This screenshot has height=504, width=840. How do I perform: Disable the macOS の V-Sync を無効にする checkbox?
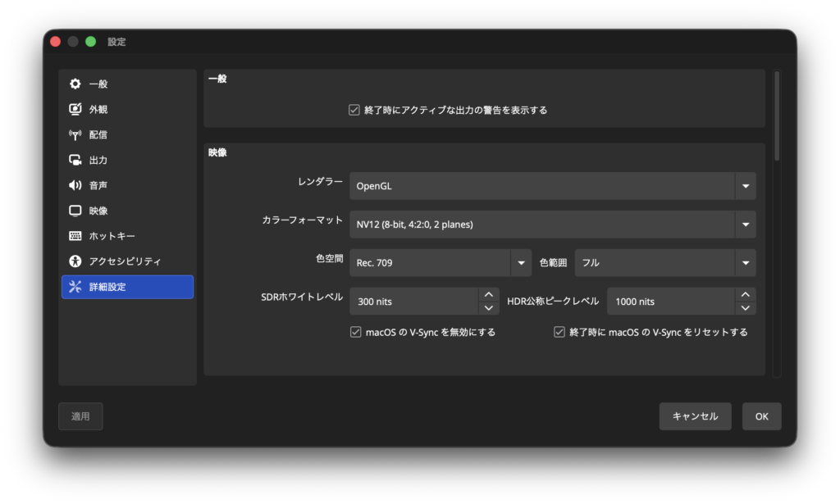[x=355, y=332]
